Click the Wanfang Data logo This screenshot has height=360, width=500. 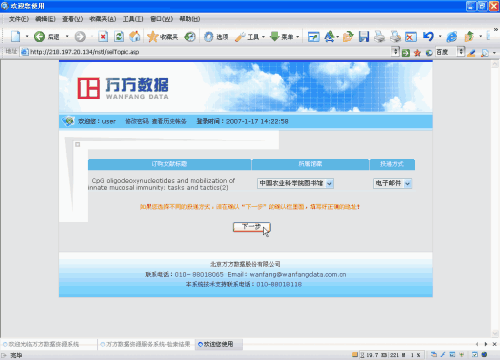pos(123,88)
